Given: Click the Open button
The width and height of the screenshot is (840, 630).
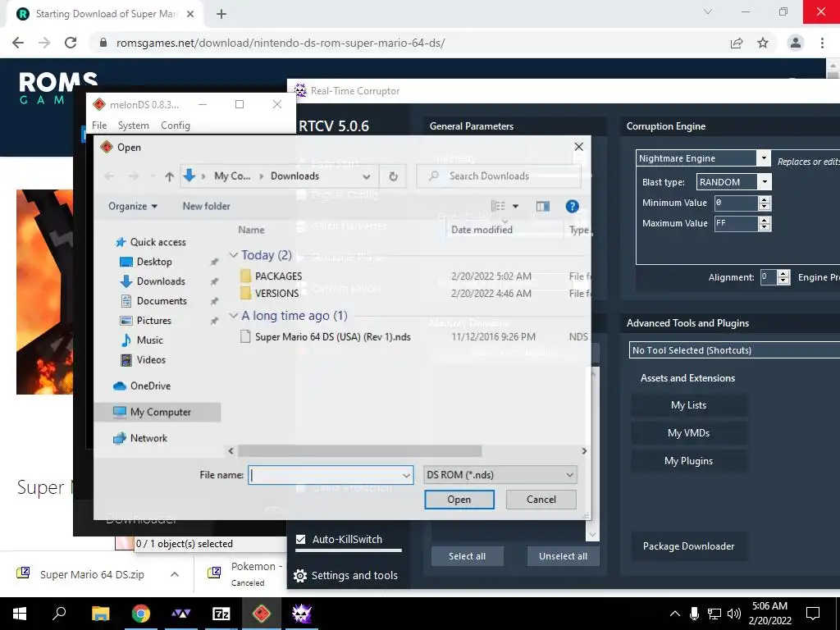Looking at the screenshot, I should click(x=459, y=500).
